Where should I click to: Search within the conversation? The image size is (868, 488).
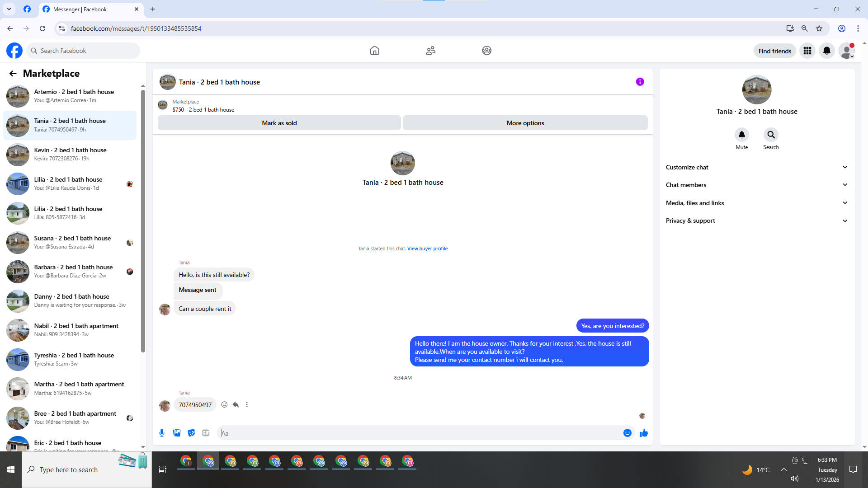pyautogui.click(x=771, y=135)
